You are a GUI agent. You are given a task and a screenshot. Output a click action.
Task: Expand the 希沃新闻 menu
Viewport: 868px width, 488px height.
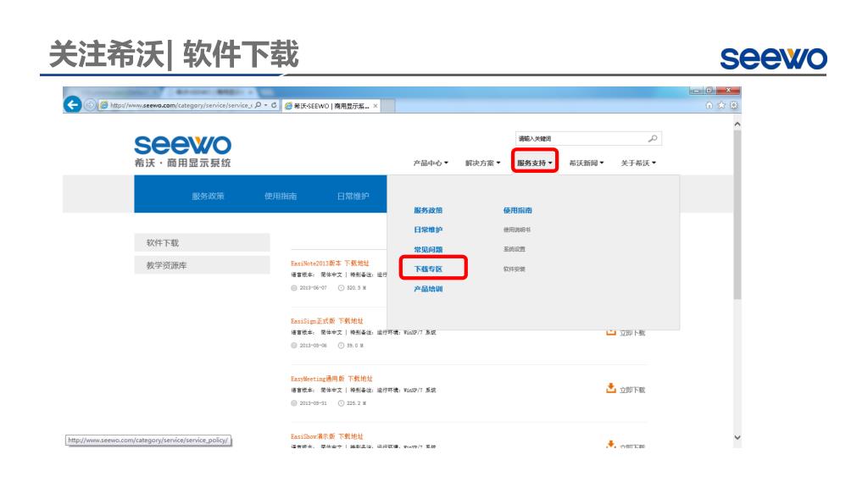[587, 164]
